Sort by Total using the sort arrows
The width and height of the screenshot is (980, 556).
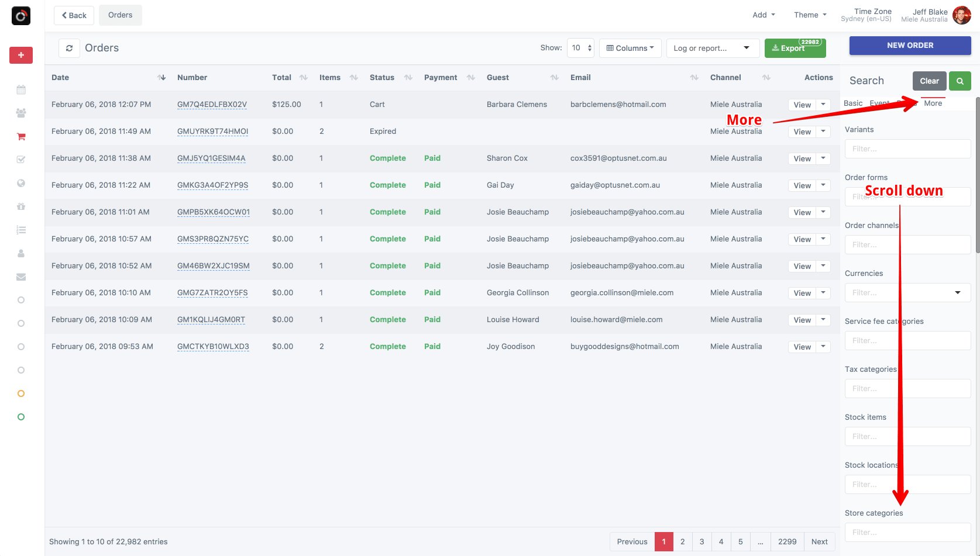coord(304,77)
